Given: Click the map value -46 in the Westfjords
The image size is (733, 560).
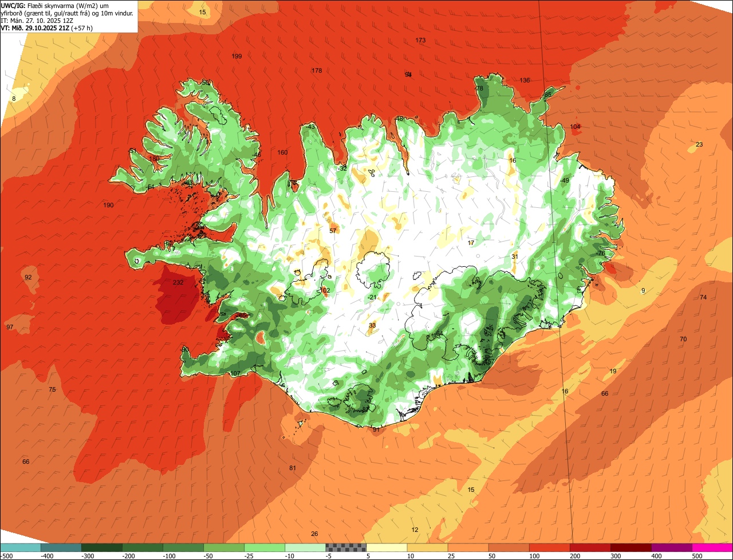Looking at the screenshot, I should click(x=257, y=155).
